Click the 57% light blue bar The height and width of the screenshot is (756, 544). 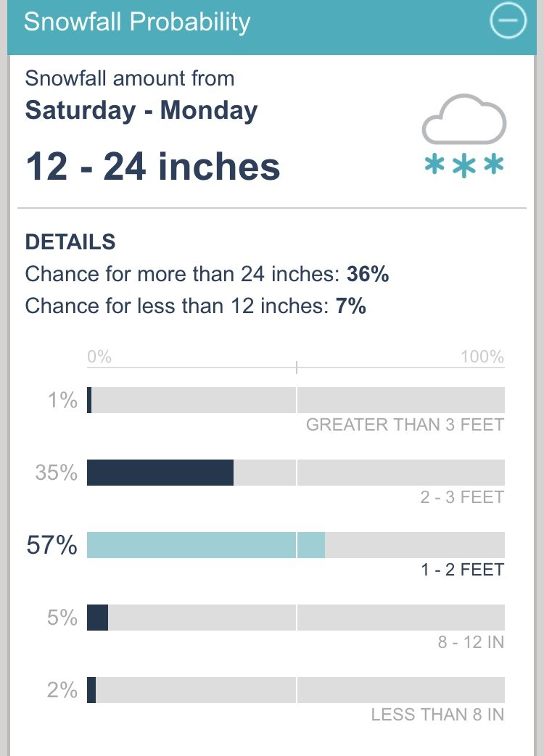click(x=206, y=545)
